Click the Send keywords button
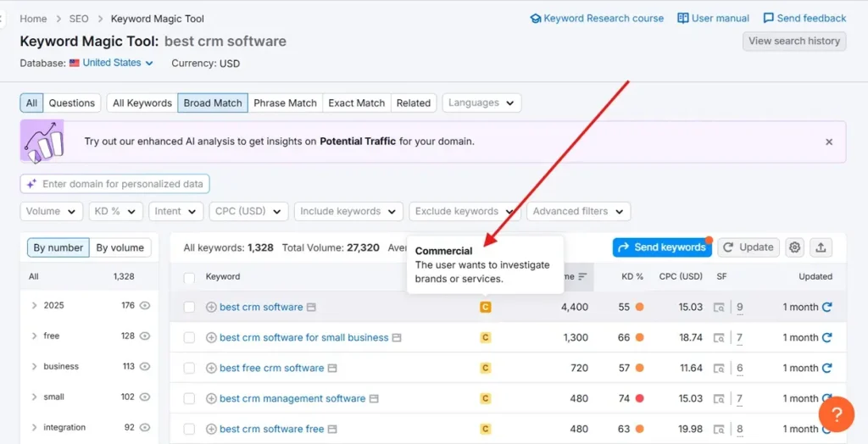 coord(662,247)
